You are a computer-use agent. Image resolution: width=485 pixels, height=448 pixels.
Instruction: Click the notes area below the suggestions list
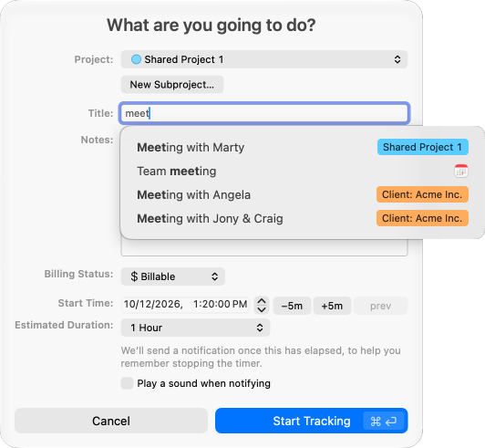pyautogui.click(x=264, y=247)
